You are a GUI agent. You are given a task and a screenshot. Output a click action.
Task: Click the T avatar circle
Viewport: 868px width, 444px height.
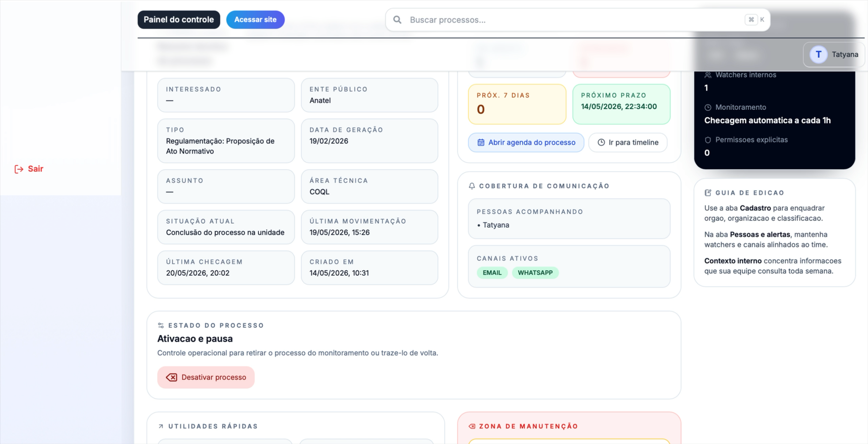818,55
